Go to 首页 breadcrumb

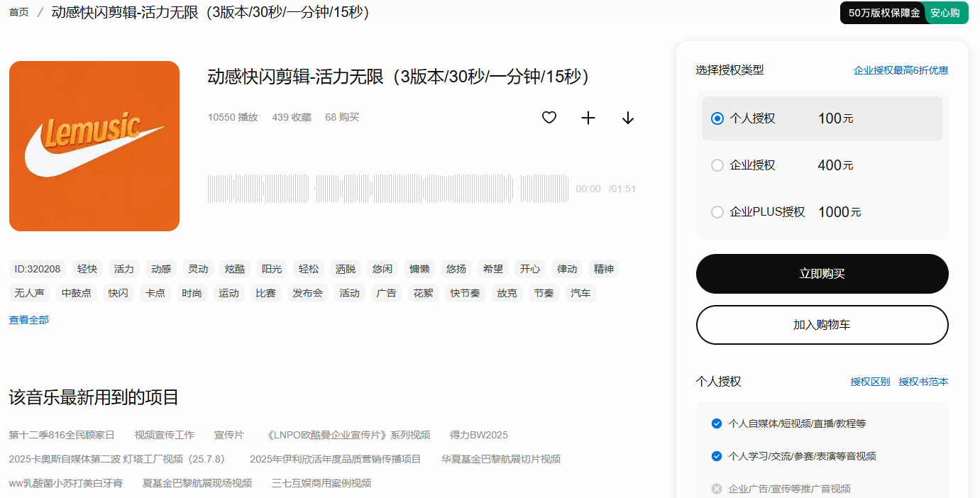coord(19,12)
